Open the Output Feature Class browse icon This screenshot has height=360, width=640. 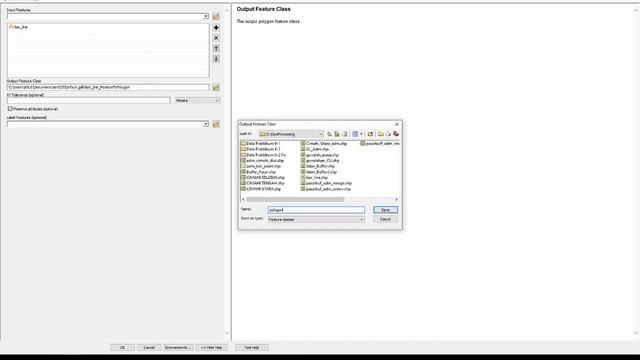tap(216, 87)
